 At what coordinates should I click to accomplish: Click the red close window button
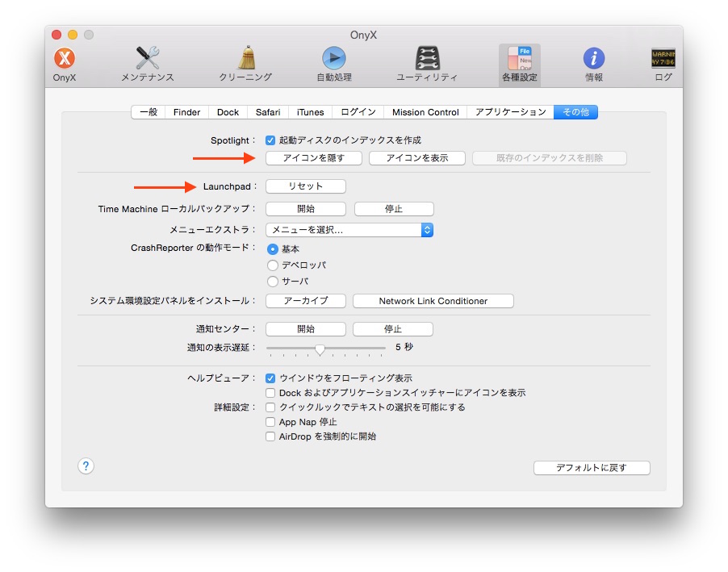[x=56, y=35]
